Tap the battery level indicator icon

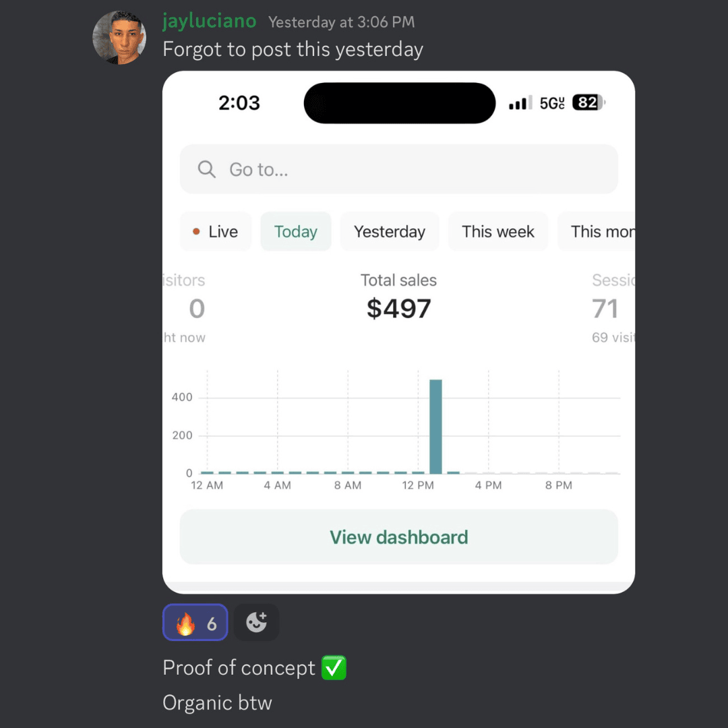click(x=588, y=102)
